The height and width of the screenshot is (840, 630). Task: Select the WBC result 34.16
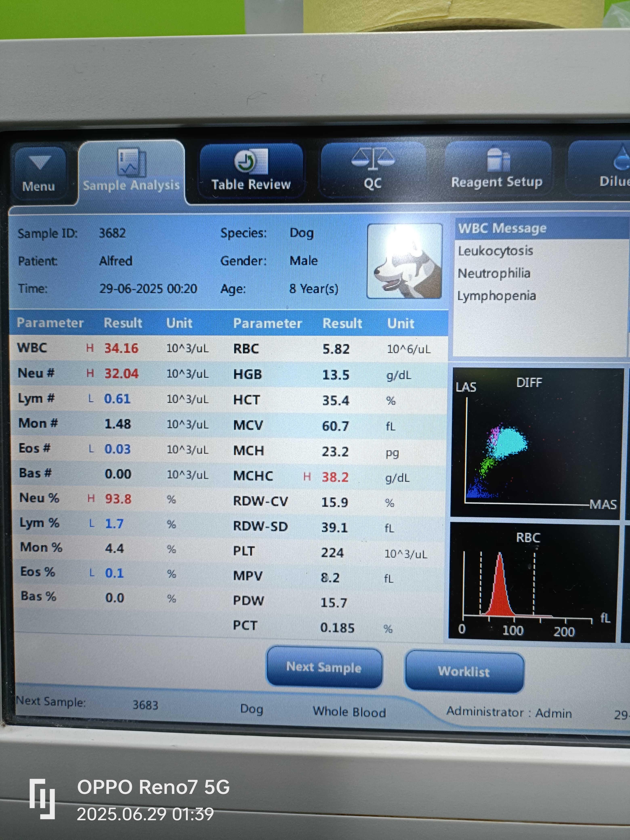tap(122, 348)
